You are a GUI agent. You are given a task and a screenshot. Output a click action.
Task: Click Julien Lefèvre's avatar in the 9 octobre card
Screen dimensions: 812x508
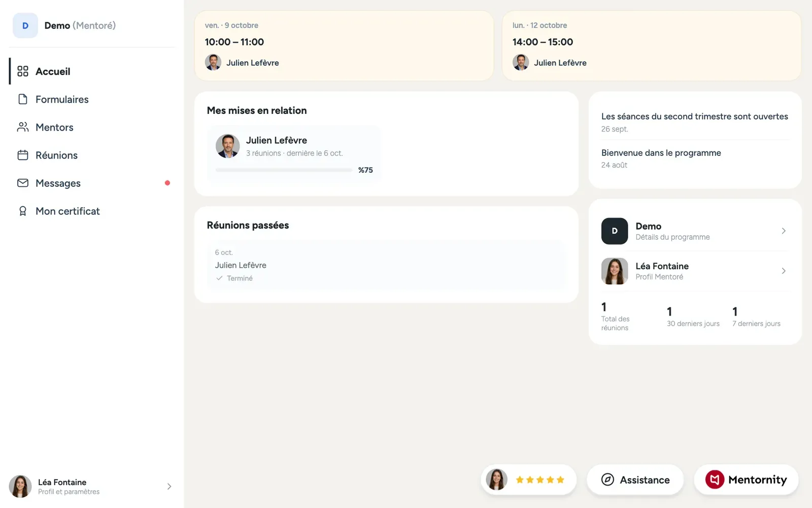pos(213,62)
